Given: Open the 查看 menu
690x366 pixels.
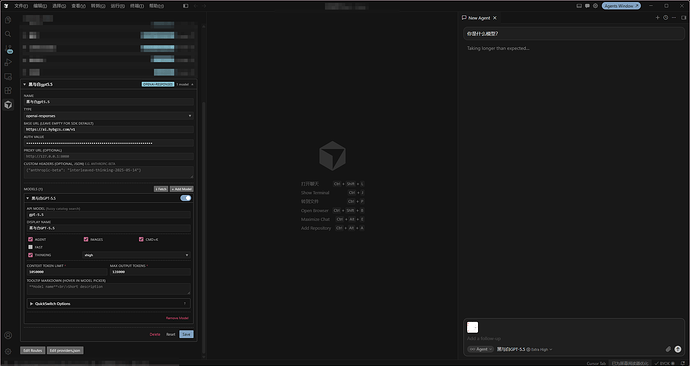Looking at the screenshot, I should (78, 6).
